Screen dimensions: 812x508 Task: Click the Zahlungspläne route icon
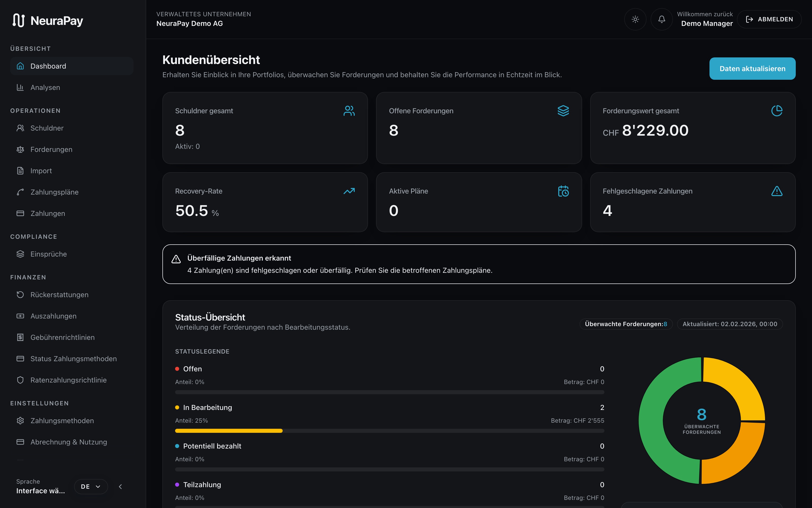click(21, 192)
